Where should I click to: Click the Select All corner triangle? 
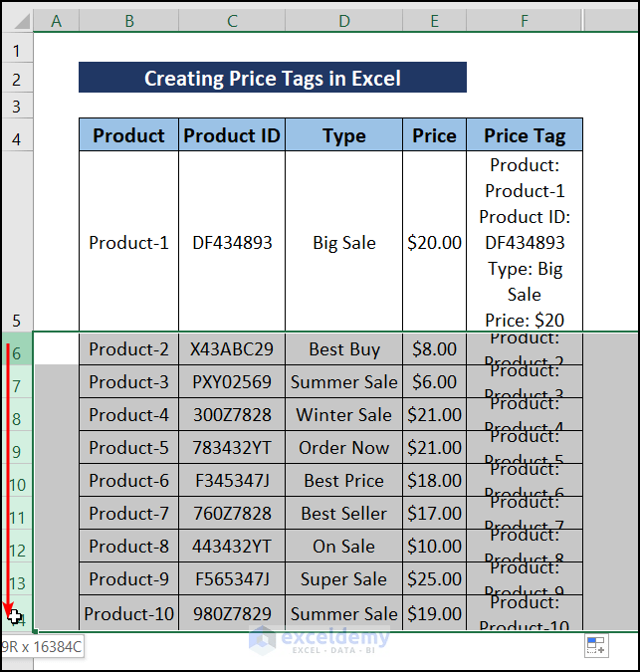pyautogui.click(x=22, y=21)
